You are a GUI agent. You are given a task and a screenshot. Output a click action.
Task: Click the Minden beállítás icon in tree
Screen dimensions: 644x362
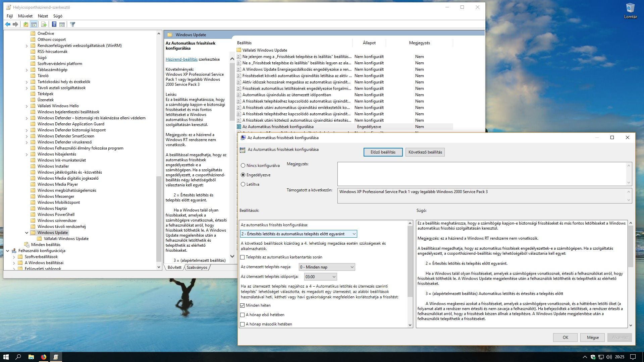pos(27,245)
